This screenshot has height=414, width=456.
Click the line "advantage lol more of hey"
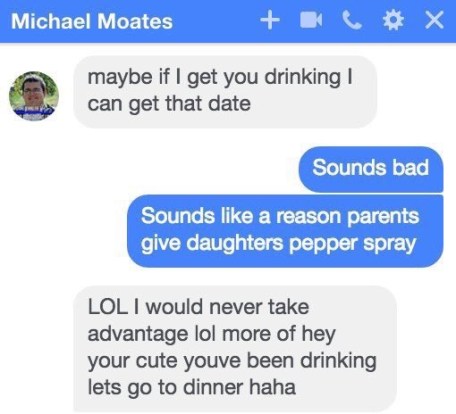pyautogui.click(x=212, y=334)
